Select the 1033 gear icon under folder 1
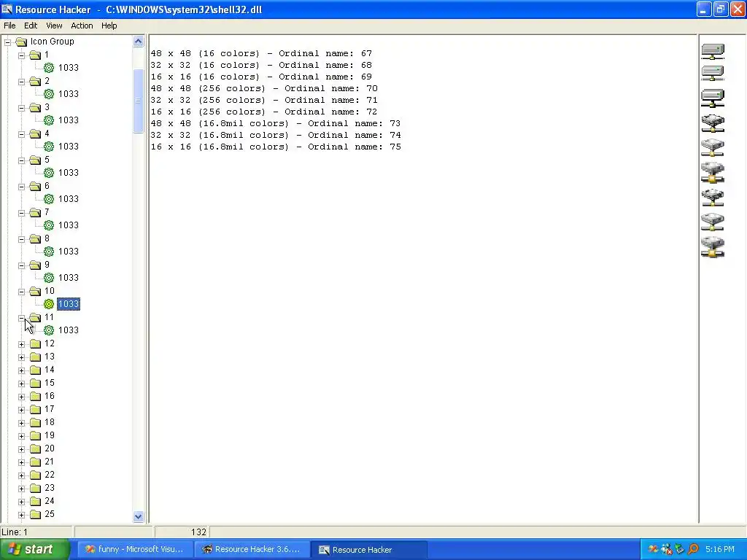Screen dimensions: 747x560 point(49,68)
